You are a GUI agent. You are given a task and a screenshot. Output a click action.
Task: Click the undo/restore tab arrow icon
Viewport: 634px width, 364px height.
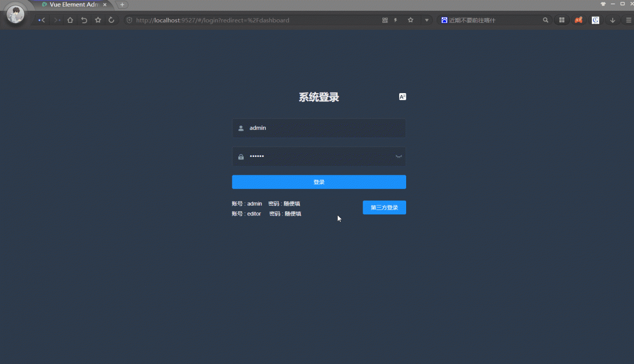click(x=84, y=20)
